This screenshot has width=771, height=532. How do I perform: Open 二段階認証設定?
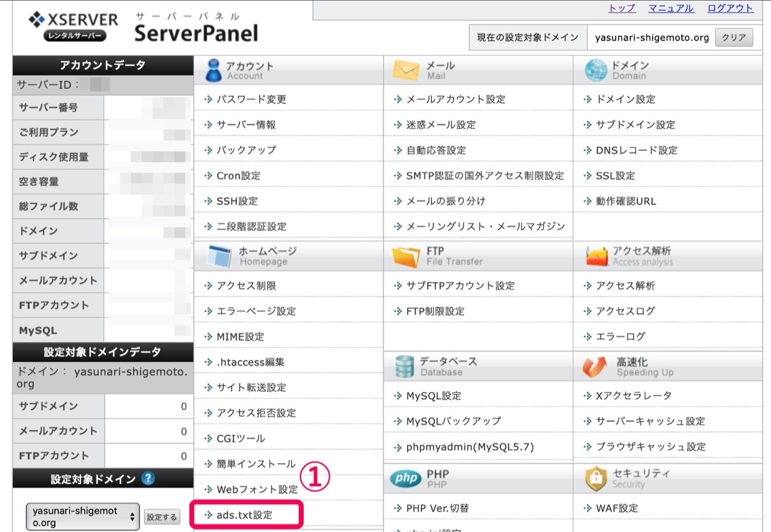[x=251, y=227]
